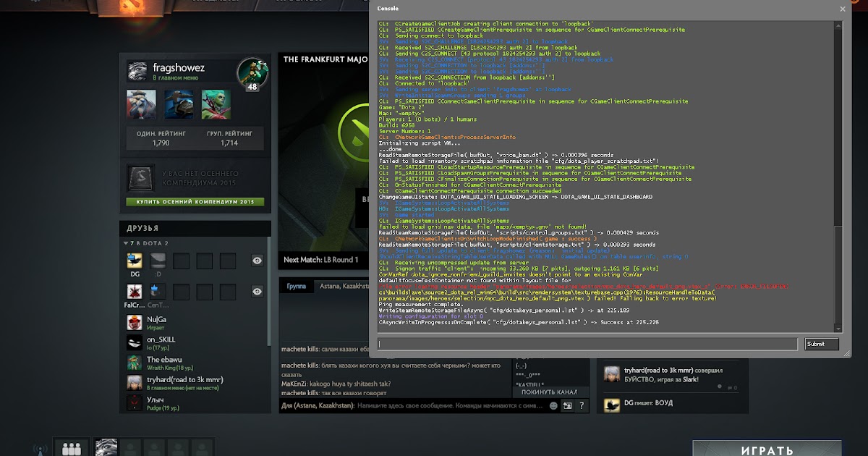868x456 pixels.
Task: Click the Slark avatar in the feed
Action: tap(612, 373)
